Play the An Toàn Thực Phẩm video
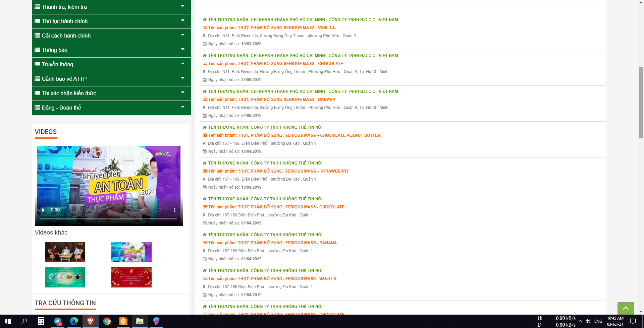644x328 pixels. (43, 210)
